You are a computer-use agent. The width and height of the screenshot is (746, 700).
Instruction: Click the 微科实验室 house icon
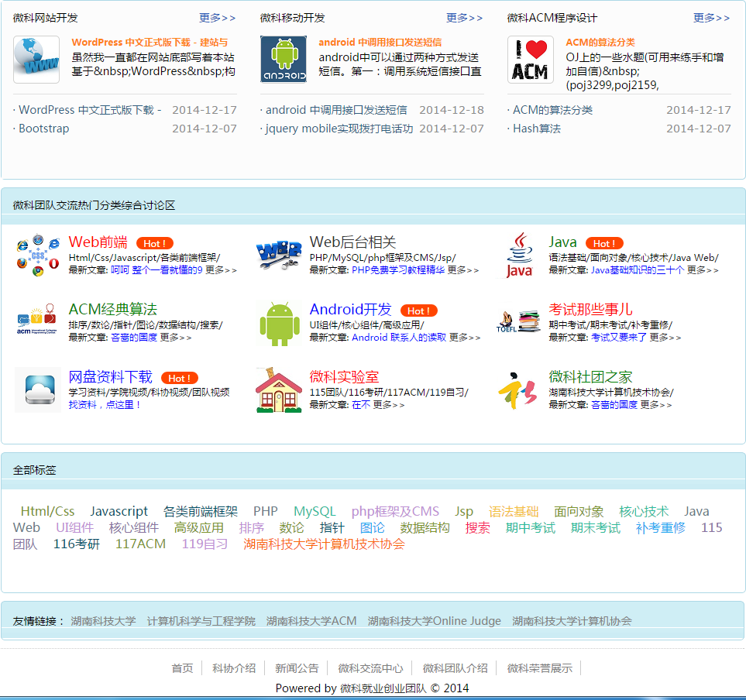(278, 390)
